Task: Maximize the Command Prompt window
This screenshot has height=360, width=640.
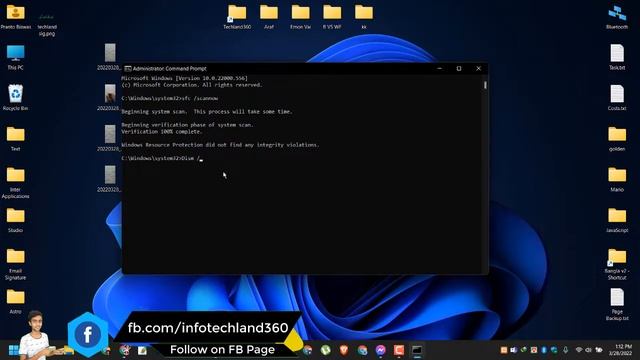Action: (x=459, y=69)
